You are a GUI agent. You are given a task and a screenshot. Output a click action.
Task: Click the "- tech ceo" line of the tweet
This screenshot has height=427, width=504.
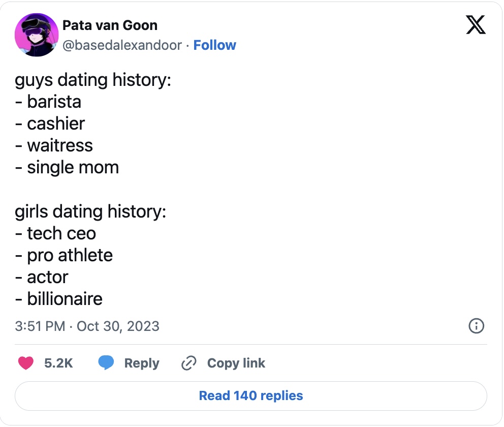(x=55, y=233)
